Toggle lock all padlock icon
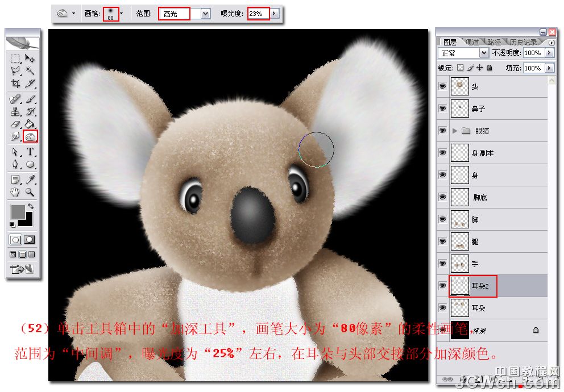 489,68
